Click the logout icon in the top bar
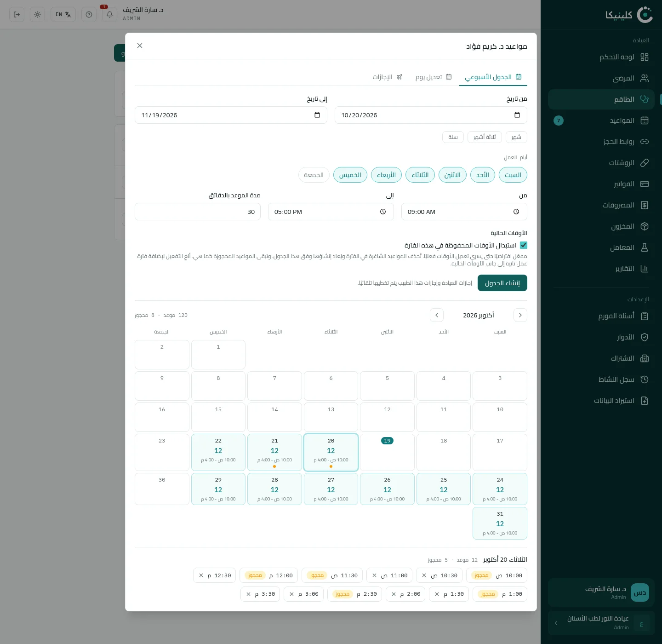The height and width of the screenshot is (644, 662). pos(17,14)
